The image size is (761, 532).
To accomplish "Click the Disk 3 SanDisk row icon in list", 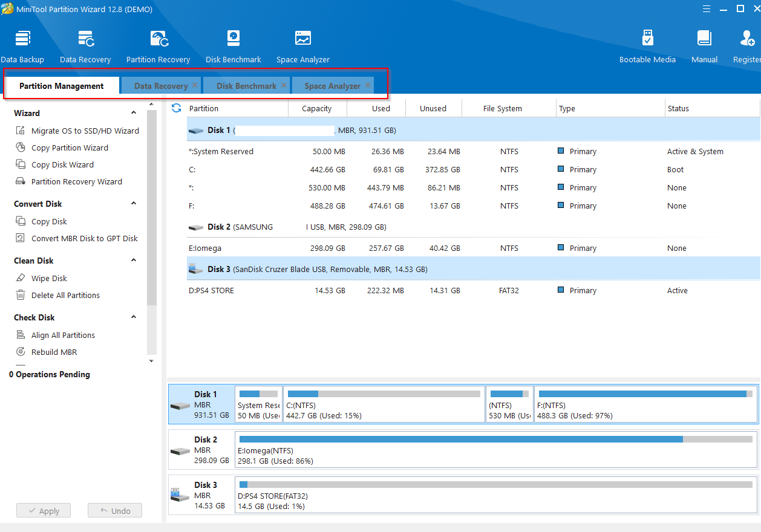I will pos(196,269).
